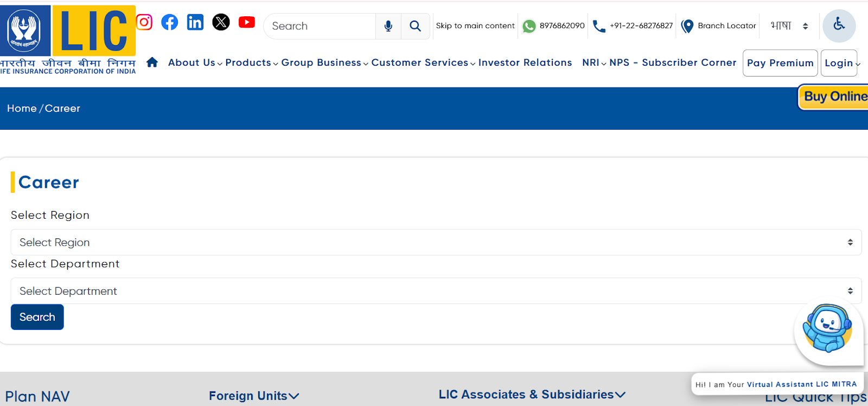This screenshot has height=406, width=868.
Task: Open the Select Department dropdown
Action: 436,291
